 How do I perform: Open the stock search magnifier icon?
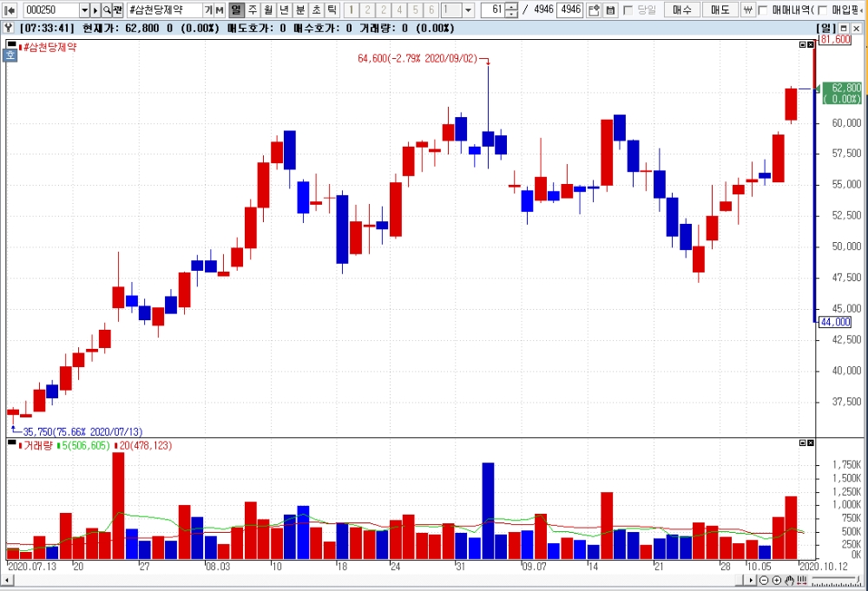click(107, 10)
